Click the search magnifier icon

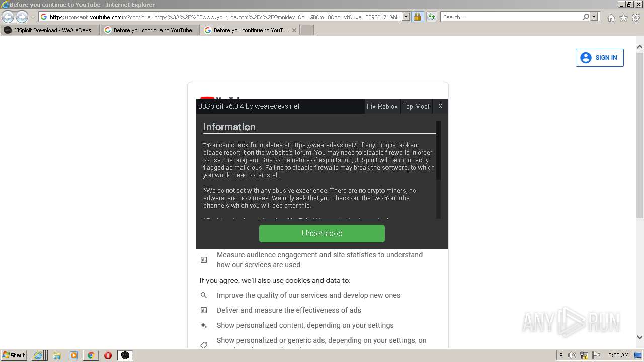tap(586, 17)
